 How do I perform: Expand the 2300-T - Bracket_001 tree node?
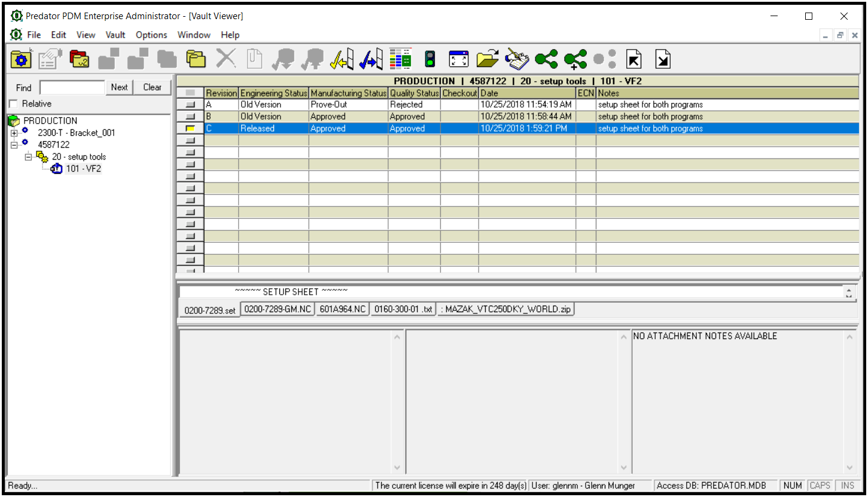tap(14, 133)
